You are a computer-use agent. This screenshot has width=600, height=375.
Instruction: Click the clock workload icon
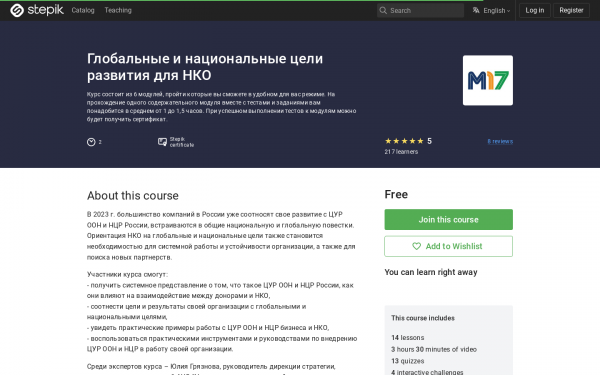tap(91, 142)
